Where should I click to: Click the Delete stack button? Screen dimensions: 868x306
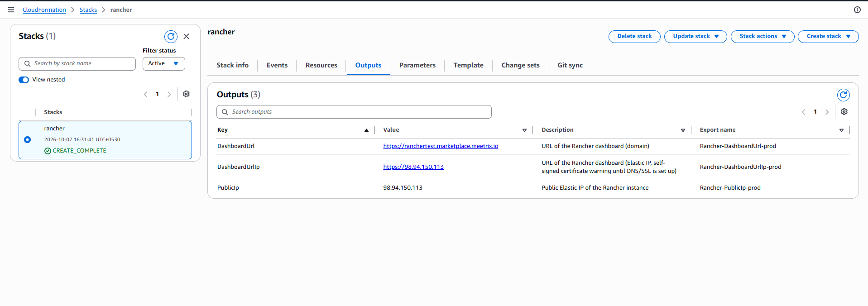coord(634,37)
